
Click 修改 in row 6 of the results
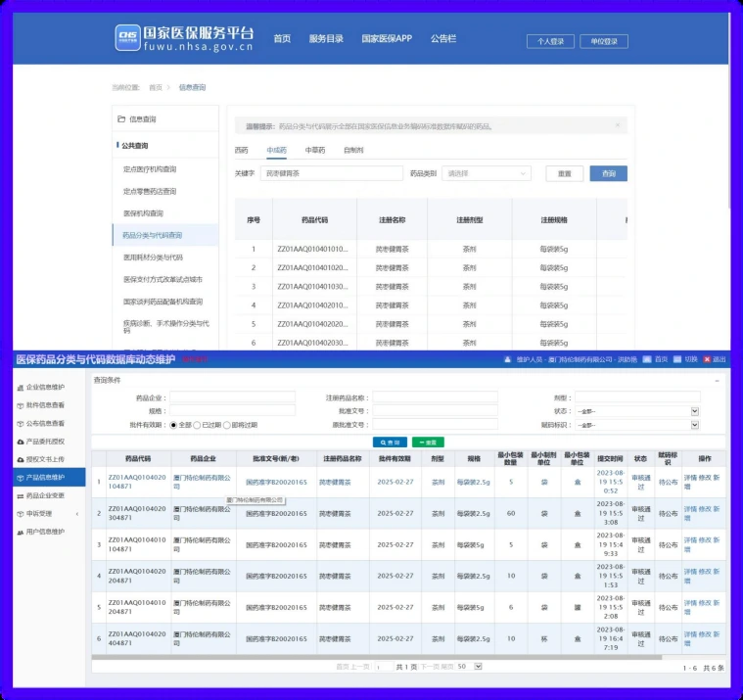click(x=705, y=634)
